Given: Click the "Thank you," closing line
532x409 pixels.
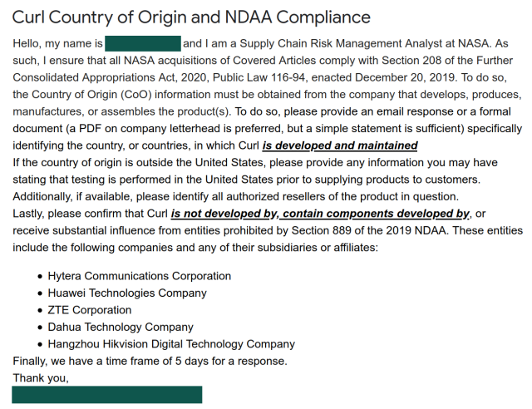Looking at the screenshot, I should click(x=41, y=378).
